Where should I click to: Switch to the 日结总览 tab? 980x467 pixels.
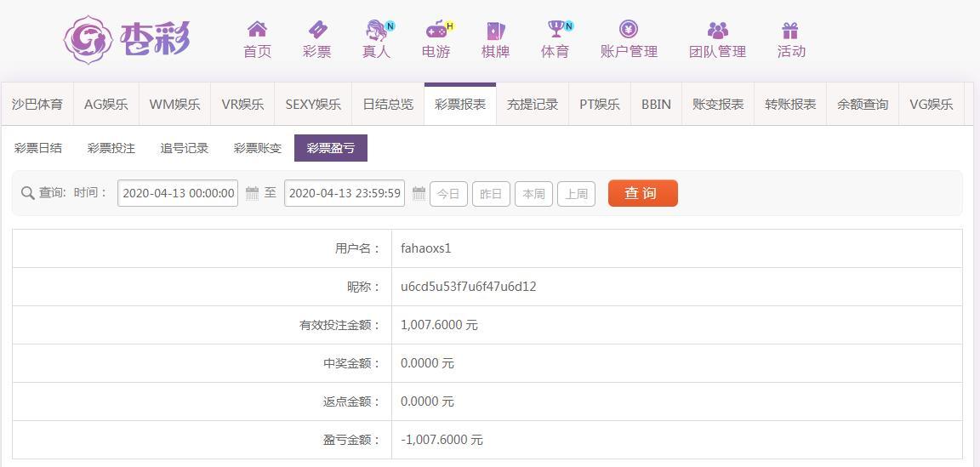pos(388,105)
